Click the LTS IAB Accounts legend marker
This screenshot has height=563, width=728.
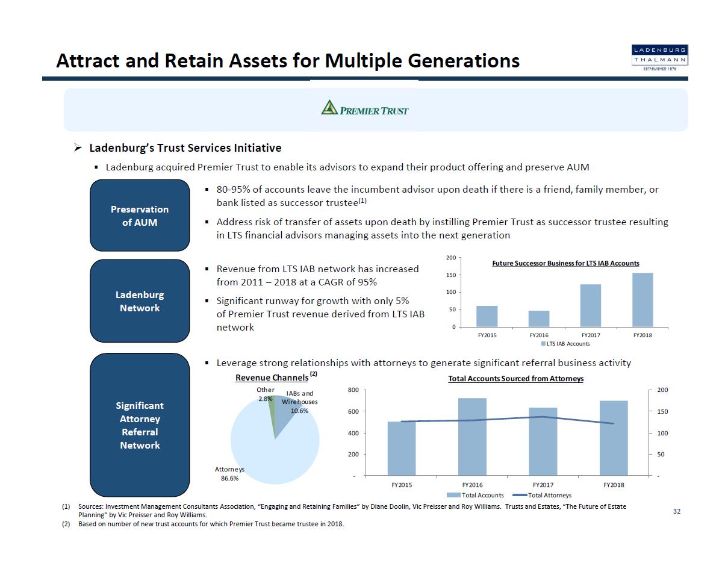[544, 344]
